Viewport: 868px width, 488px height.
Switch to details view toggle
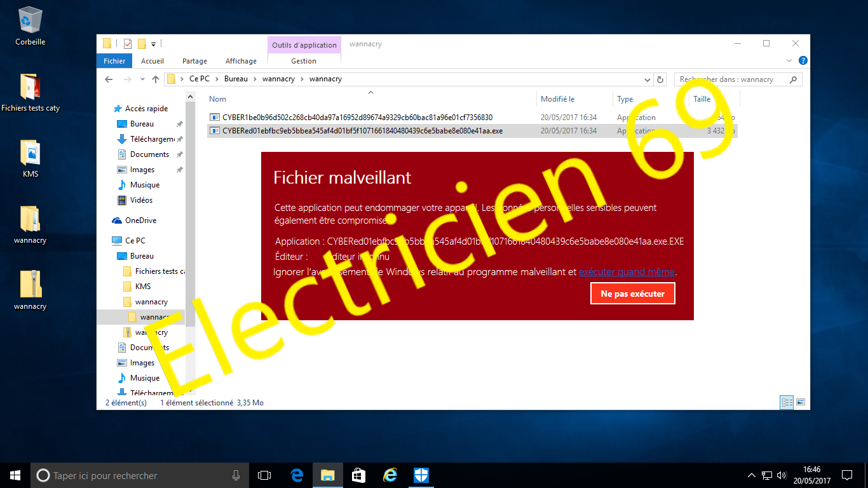787,402
